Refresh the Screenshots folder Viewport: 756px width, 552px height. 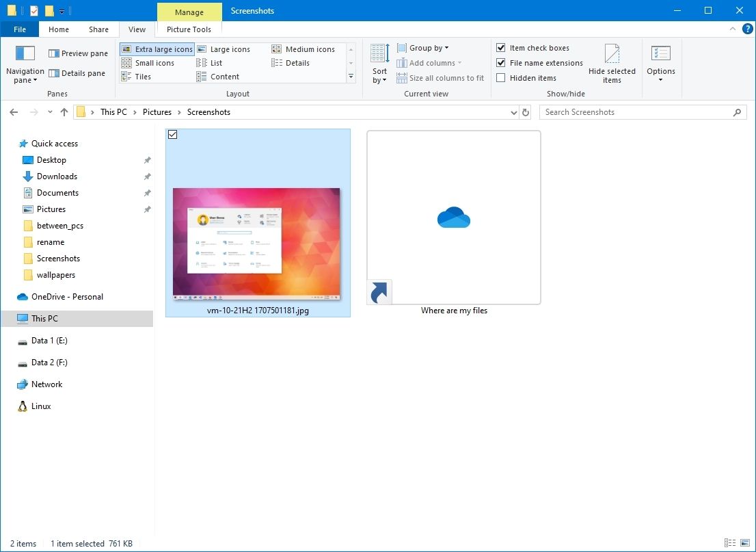(525, 111)
